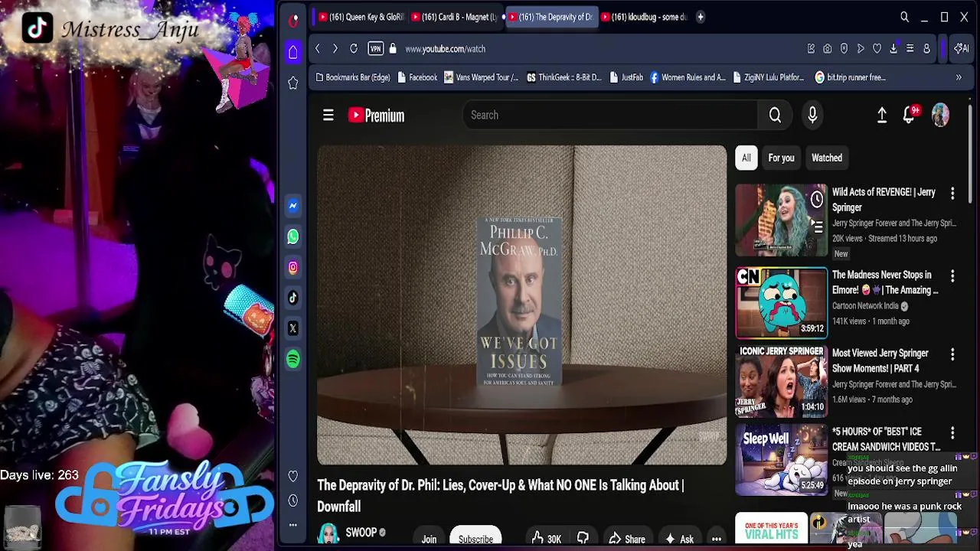Open options for Madness Never Stops video
The height and width of the screenshot is (551, 980).
click(x=952, y=275)
